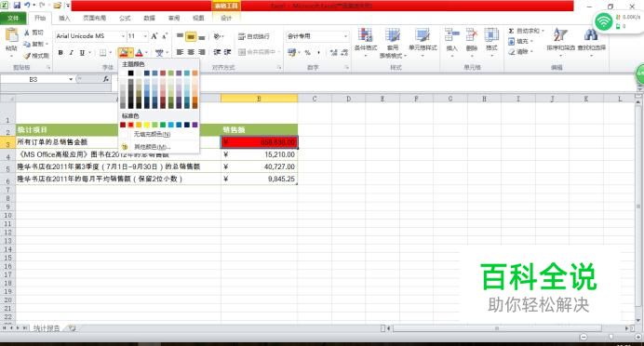Click the Format cells icon in Cells group
Viewport: 644px width, 346px height.
491,35
